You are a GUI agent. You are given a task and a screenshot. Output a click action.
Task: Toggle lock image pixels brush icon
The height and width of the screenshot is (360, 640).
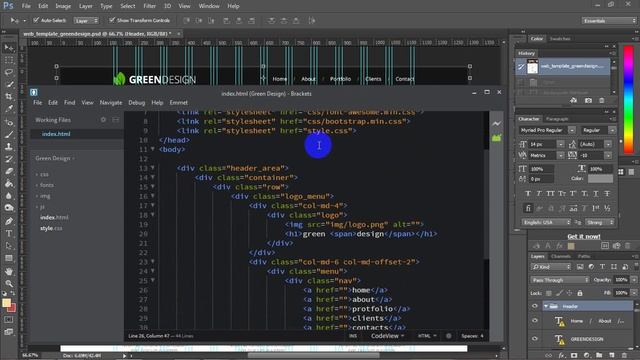pos(559,293)
